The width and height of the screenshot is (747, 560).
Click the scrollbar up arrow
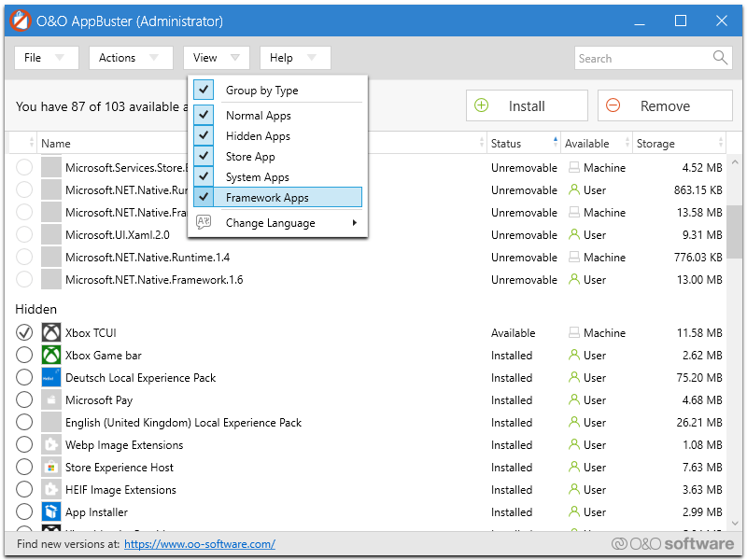click(735, 162)
